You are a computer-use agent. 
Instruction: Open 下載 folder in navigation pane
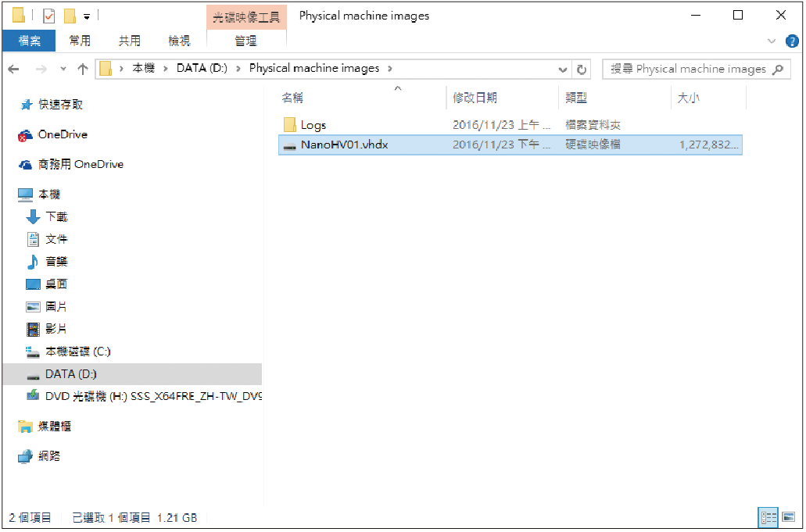tap(56, 216)
